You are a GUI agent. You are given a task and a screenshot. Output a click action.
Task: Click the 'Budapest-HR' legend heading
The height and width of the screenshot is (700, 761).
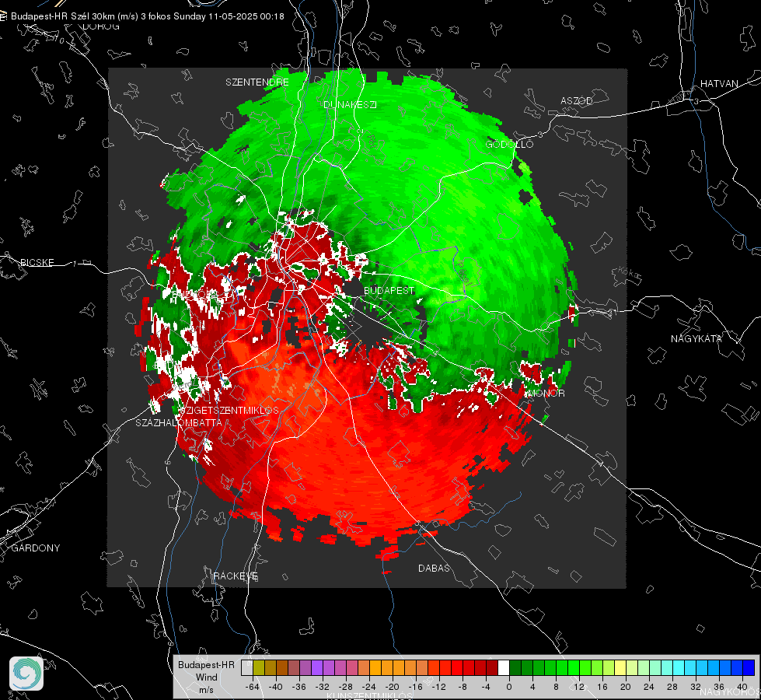coord(206,665)
